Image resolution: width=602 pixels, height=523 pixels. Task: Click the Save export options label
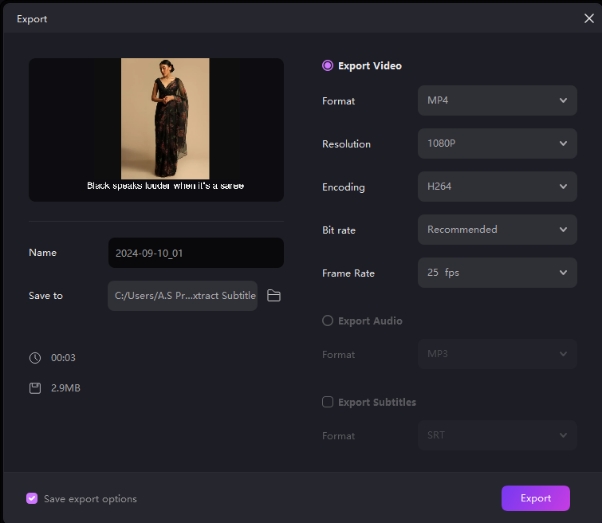coord(90,498)
